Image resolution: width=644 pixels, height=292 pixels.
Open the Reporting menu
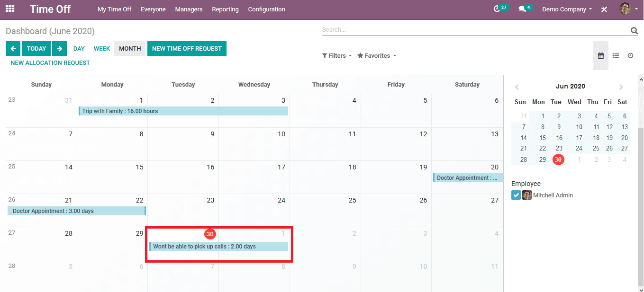pos(225,9)
